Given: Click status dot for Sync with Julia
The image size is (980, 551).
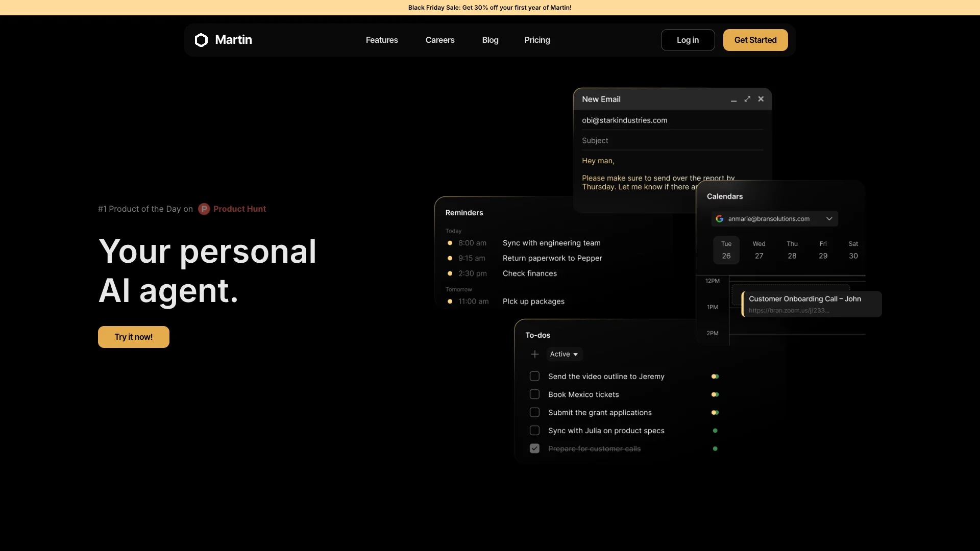Looking at the screenshot, I should pyautogui.click(x=715, y=431).
